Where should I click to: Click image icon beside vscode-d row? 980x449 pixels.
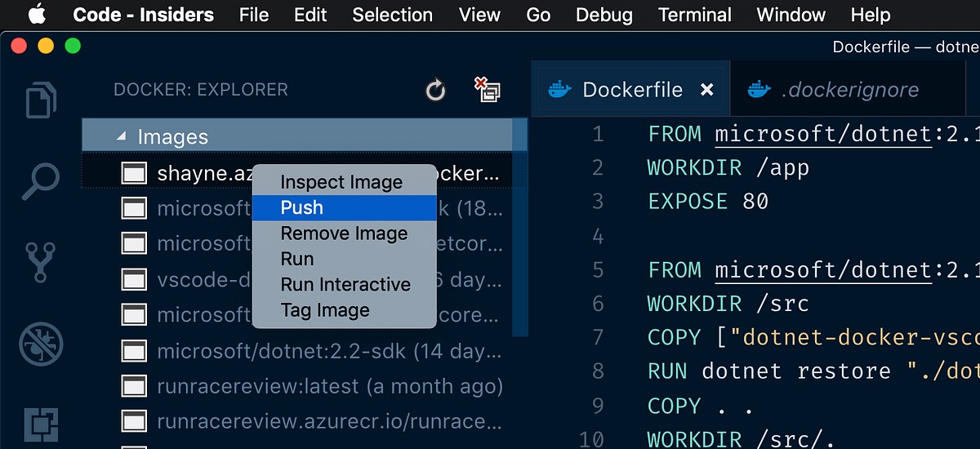coord(134,280)
